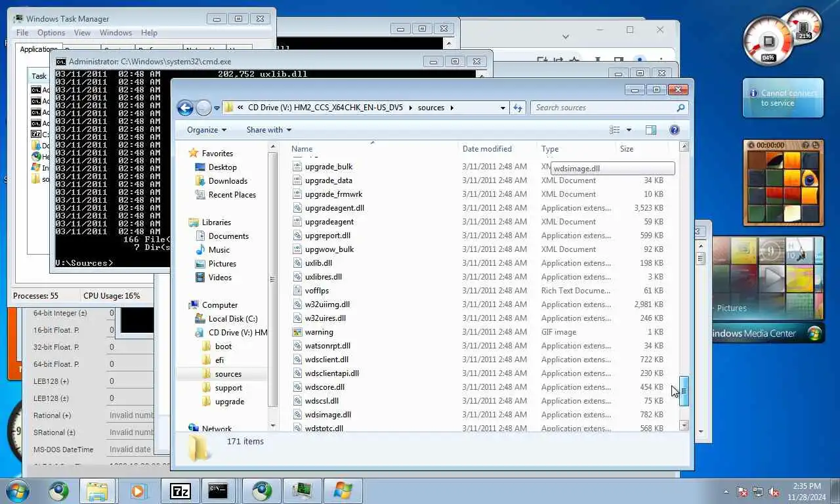Select uxlib.dll in file list

coord(318,263)
